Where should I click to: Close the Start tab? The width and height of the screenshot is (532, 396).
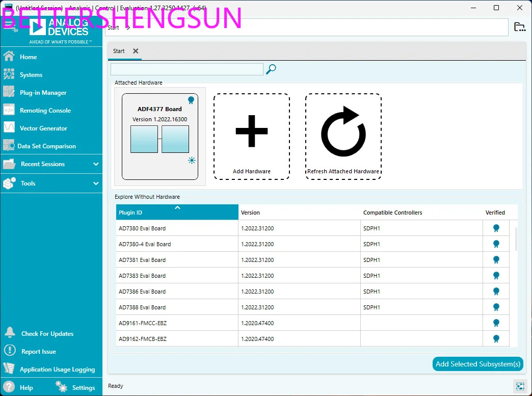point(136,51)
